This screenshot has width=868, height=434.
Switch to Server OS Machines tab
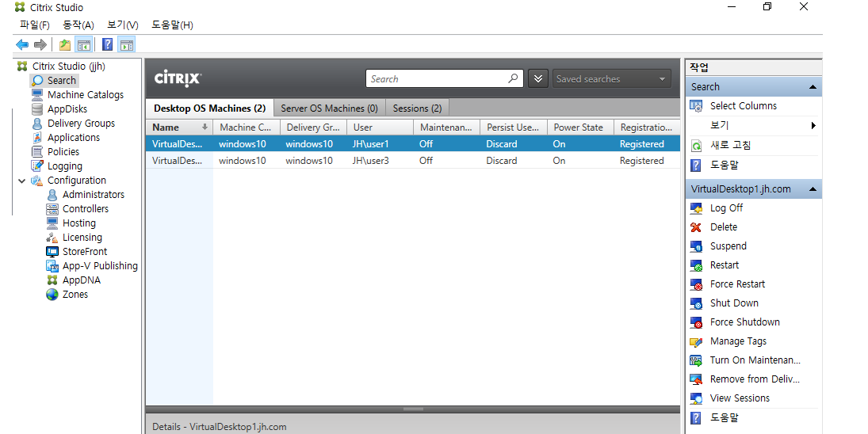coord(330,108)
